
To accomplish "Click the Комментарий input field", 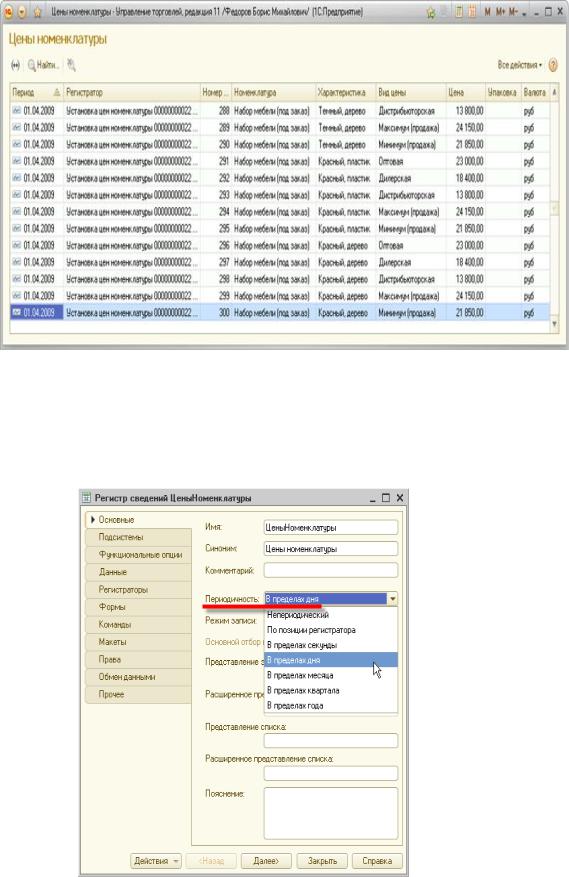I will (331, 570).
